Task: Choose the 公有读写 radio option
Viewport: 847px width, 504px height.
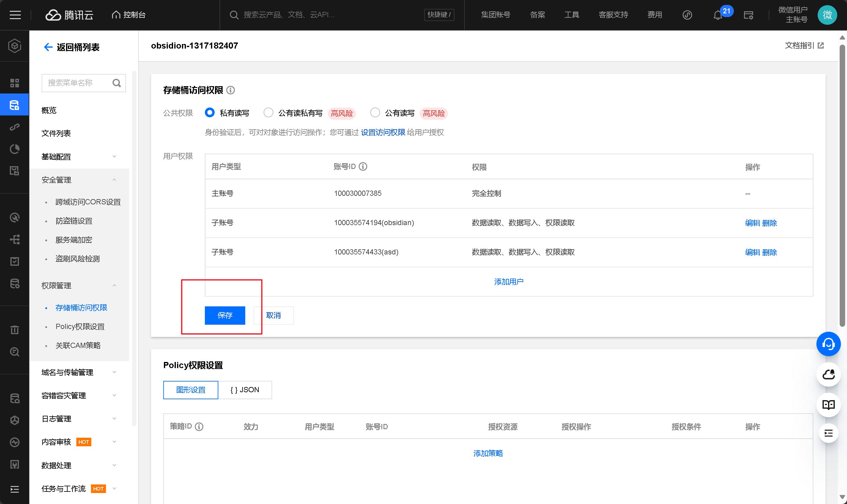Action: (x=375, y=113)
